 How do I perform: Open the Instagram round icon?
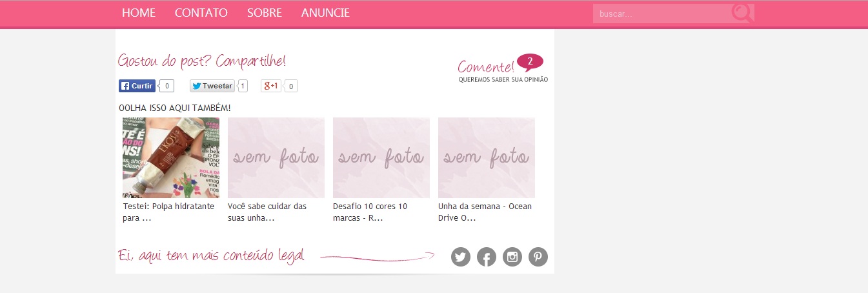point(512,257)
